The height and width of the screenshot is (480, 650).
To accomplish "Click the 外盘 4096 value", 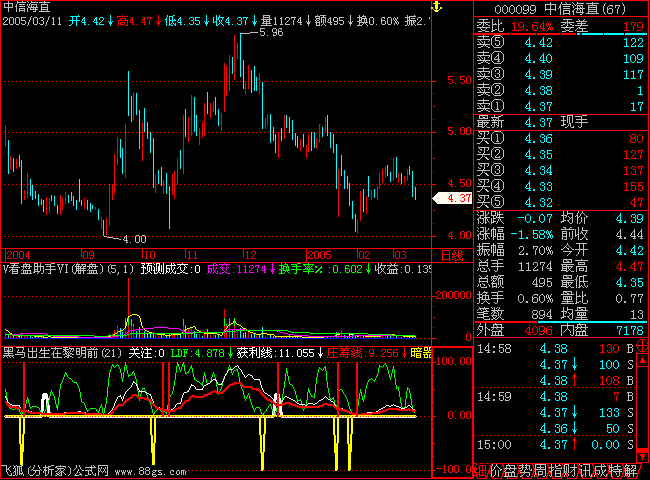I will [x=538, y=330].
